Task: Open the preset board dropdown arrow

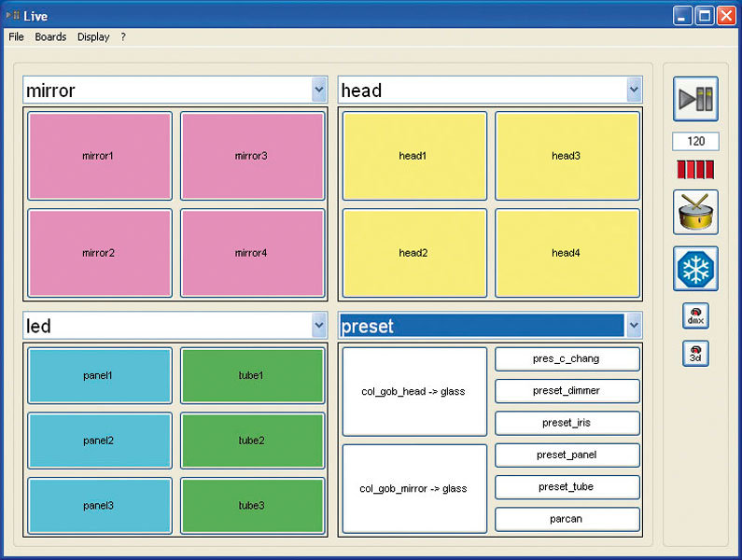Action: [635, 326]
